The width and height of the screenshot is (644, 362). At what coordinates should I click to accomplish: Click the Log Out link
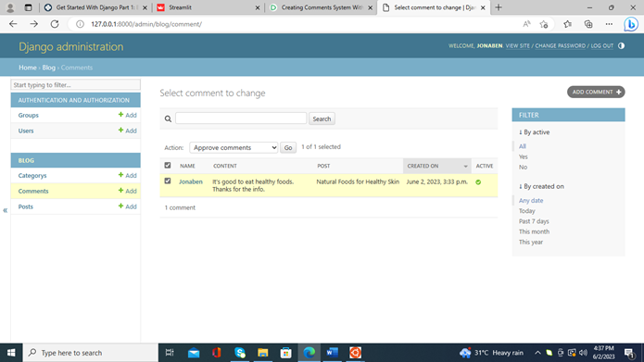(601, 46)
